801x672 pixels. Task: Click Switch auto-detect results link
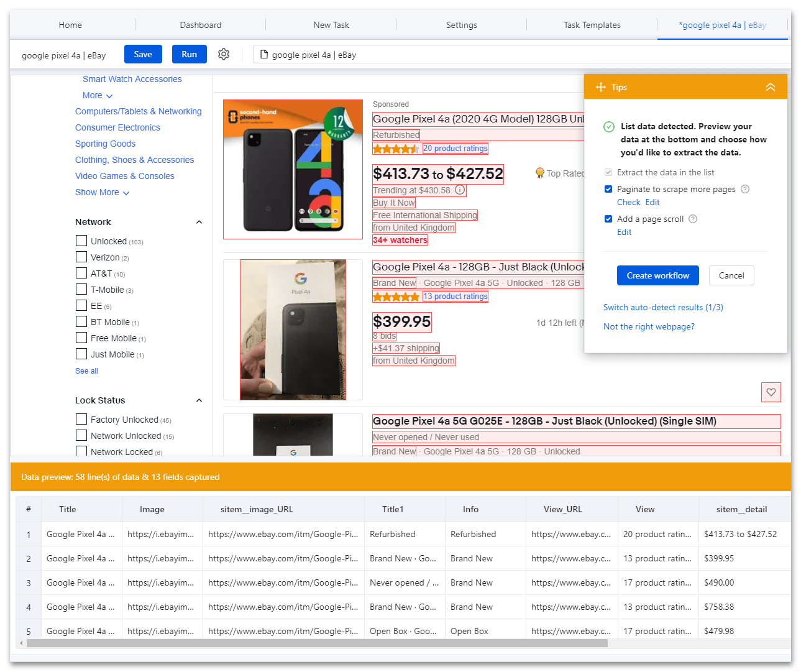coord(663,307)
